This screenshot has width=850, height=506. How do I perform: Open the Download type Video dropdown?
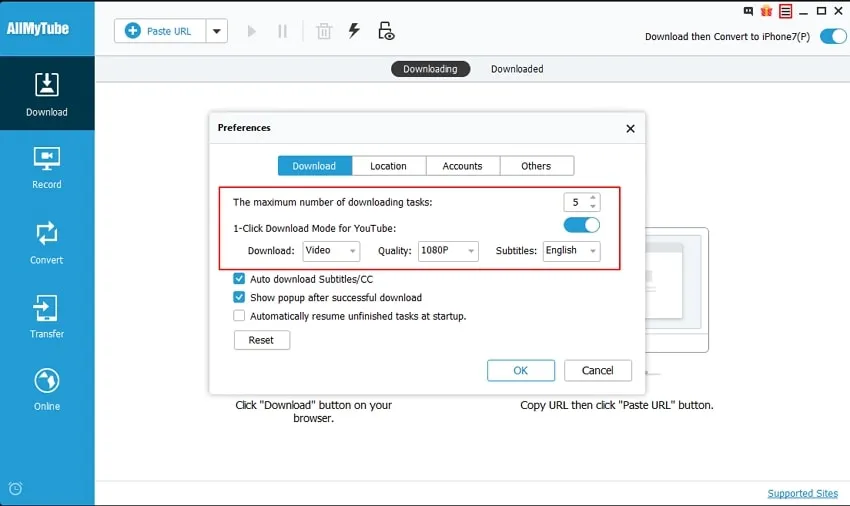pyautogui.click(x=331, y=251)
